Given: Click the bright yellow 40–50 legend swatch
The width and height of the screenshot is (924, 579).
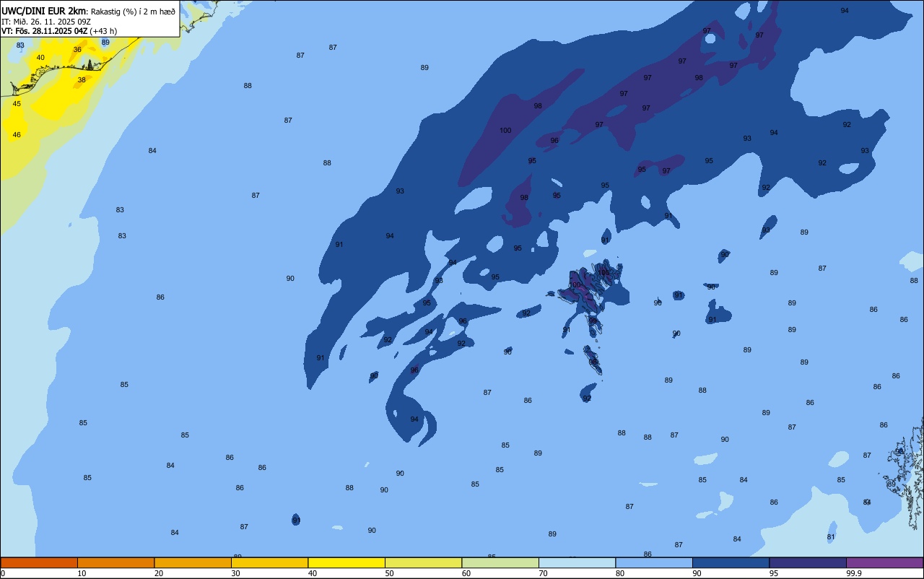Looking at the screenshot, I should (x=346, y=562).
